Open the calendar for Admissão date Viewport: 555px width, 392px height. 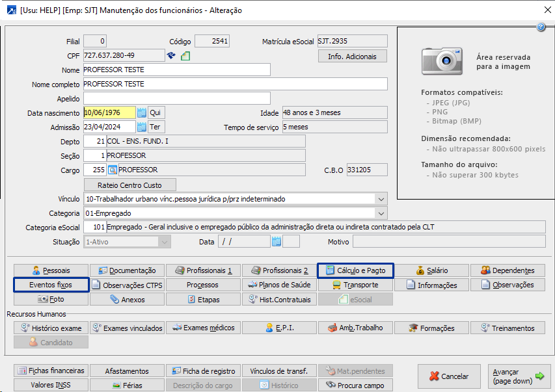[142, 127]
